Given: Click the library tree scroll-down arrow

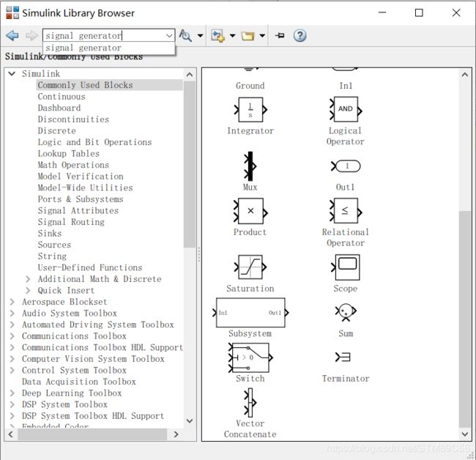Looking at the screenshot, I should 190,421.
